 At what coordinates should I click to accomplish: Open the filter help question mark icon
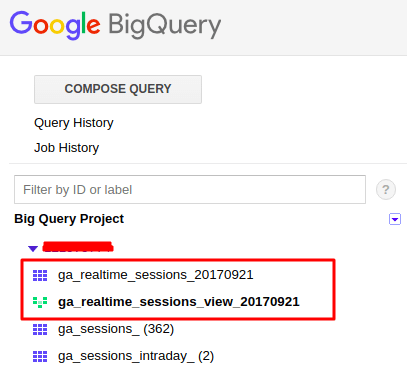386,190
